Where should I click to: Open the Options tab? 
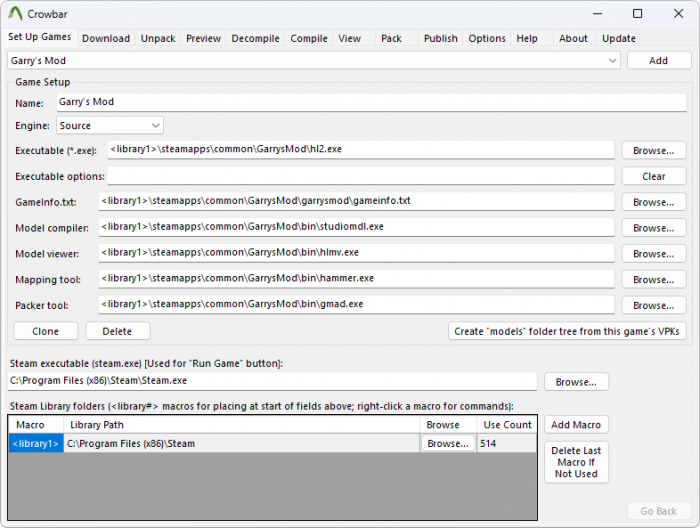487,39
